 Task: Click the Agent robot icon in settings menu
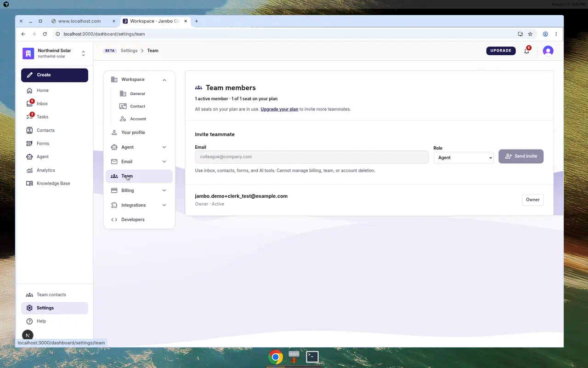tap(114, 147)
